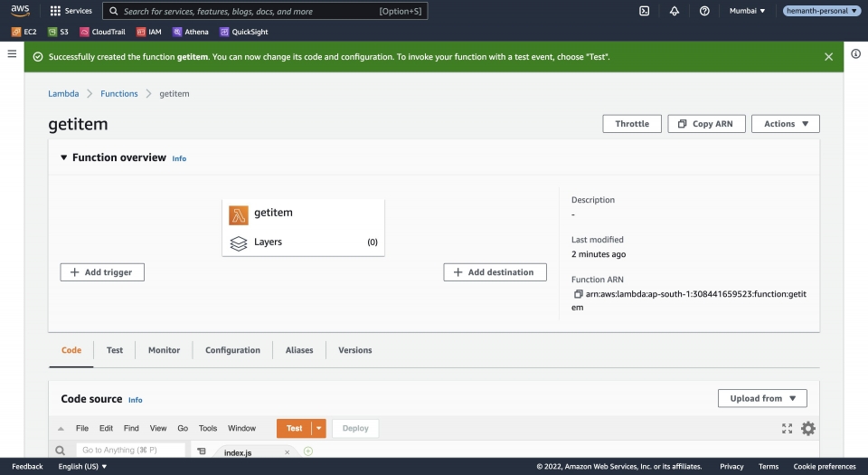Switch to the Configuration tab
This screenshot has width=868, height=475.
(x=232, y=350)
